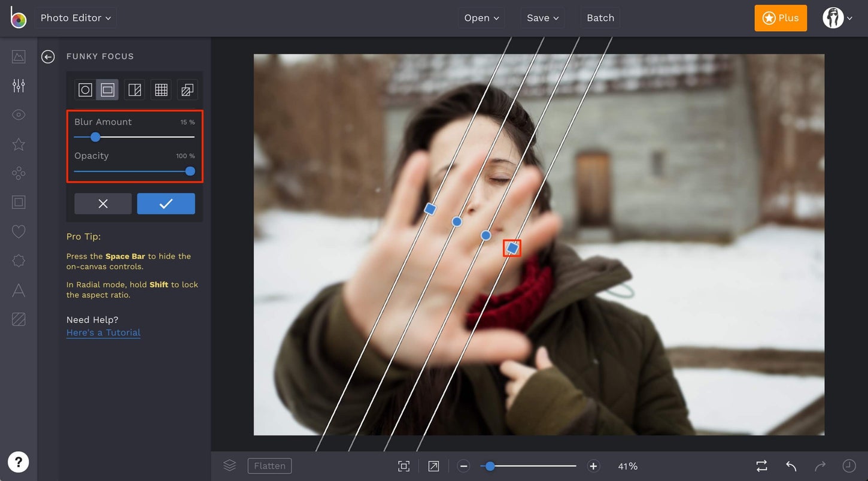868x481 pixels.
Task: Expand the Save options dropdown
Action: [x=542, y=17]
